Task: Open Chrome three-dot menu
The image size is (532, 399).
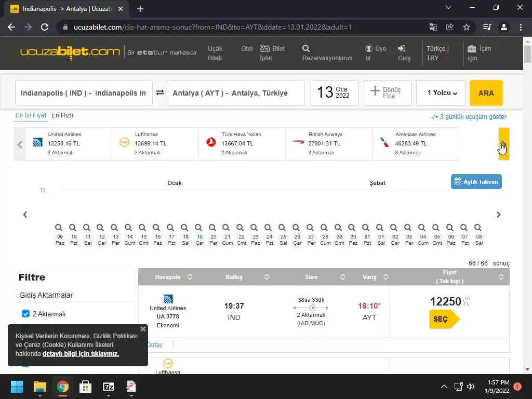Action: coord(521,27)
